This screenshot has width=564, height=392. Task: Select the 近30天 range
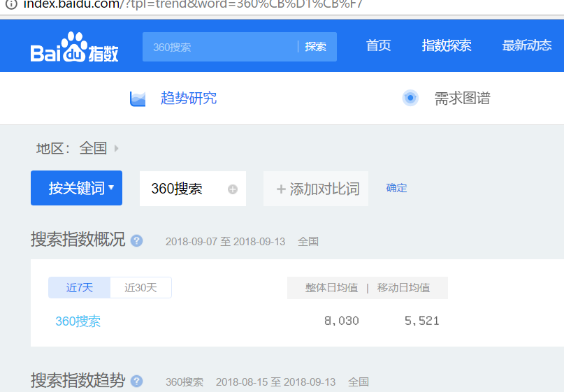[x=140, y=288]
